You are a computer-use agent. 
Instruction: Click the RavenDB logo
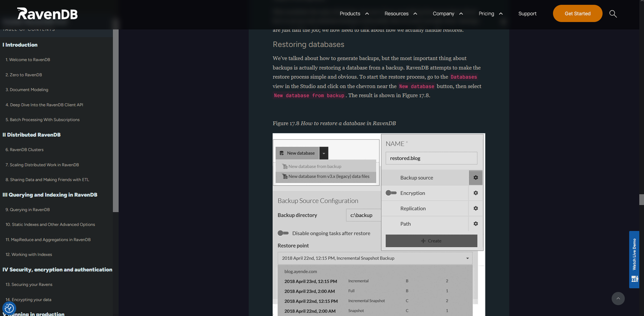coord(47,14)
